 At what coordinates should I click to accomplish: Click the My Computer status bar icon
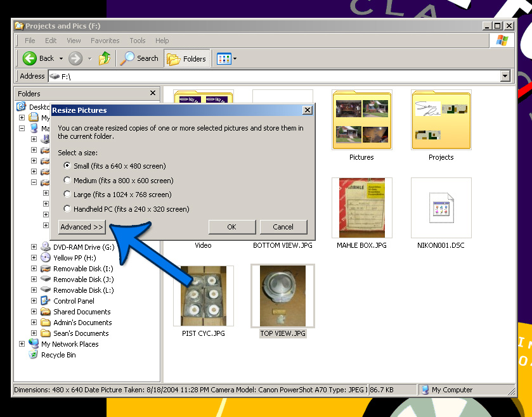click(425, 390)
